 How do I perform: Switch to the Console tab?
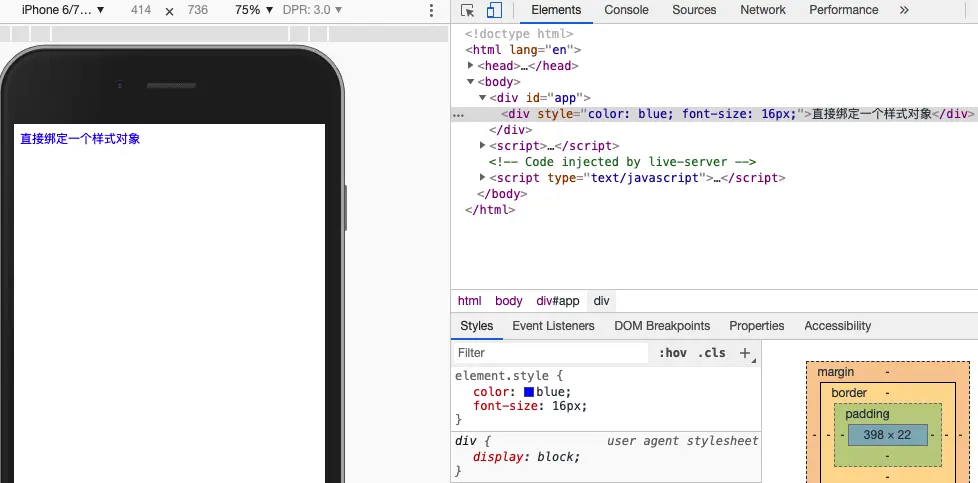(626, 10)
